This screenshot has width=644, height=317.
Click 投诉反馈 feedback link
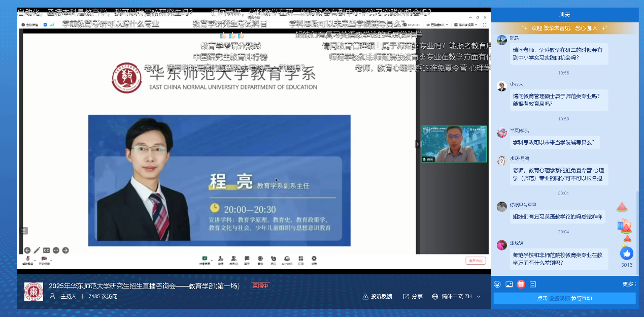[x=377, y=297]
